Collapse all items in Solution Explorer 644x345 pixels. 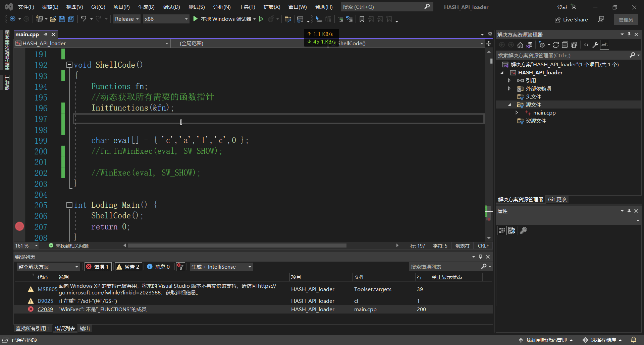click(565, 45)
